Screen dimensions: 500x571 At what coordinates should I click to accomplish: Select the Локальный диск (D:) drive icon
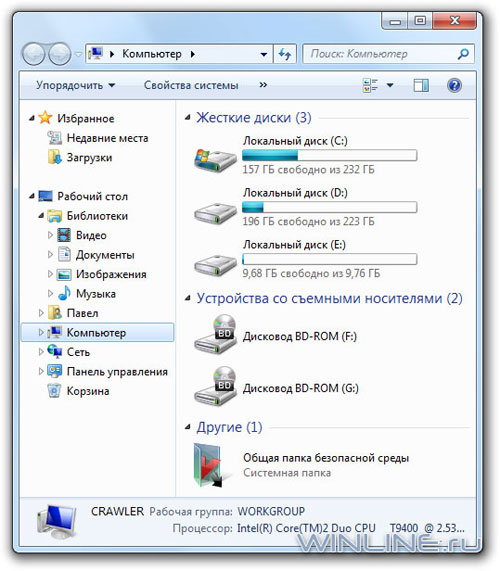pyautogui.click(x=215, y=213)
